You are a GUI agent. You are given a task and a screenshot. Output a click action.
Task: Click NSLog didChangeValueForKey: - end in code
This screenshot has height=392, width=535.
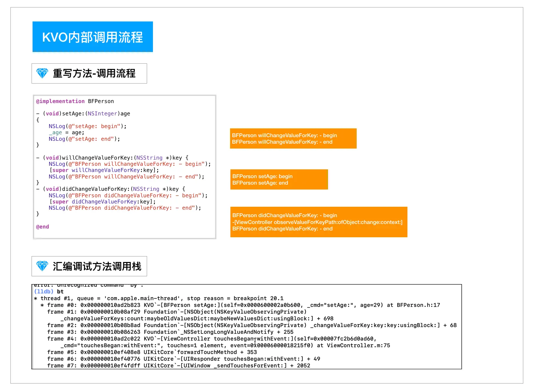(x=125, y=208)
